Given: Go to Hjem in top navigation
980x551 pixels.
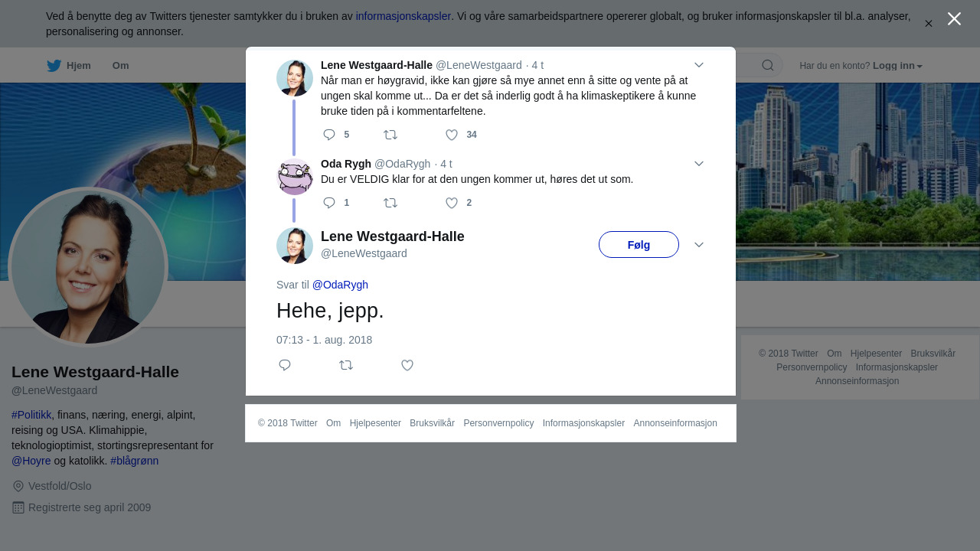Looking at the screenshot, I should click(x=69, y=66).
